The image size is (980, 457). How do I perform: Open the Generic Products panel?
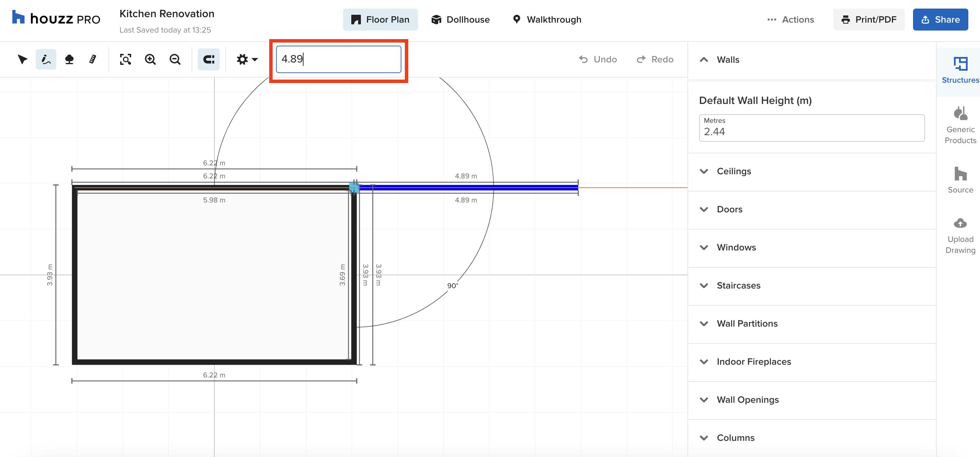coord(960,124)
